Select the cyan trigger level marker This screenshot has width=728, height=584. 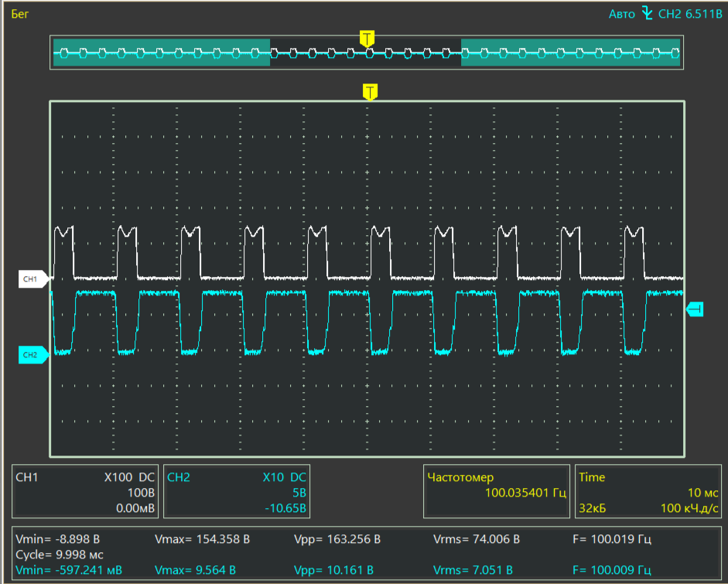pyautogui.click(x=695, y=309)
